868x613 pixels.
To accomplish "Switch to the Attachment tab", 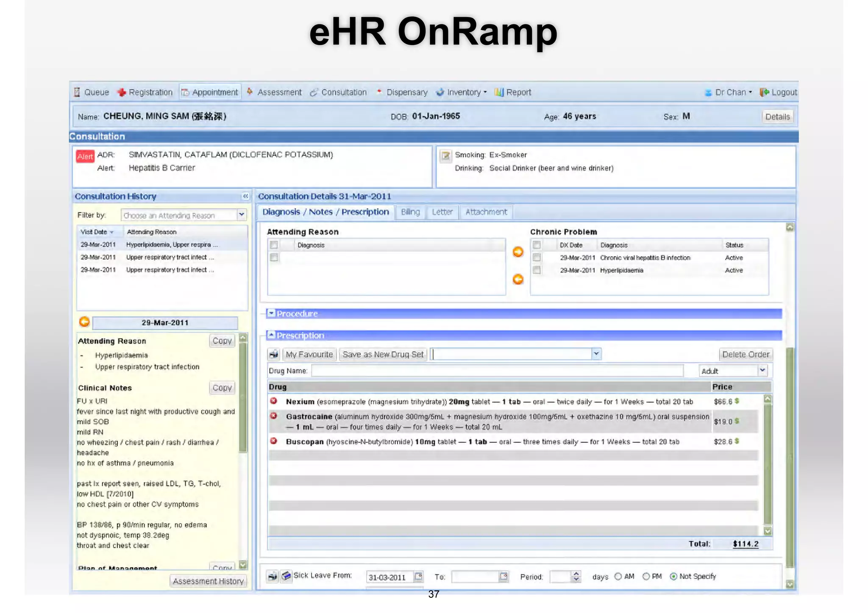I will click(486, 212).
